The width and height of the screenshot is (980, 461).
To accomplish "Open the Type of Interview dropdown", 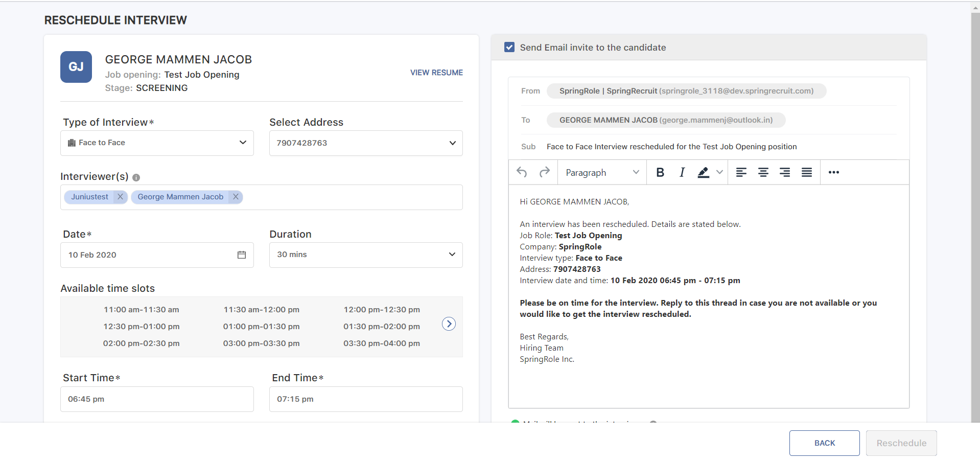I will point(157,143).
